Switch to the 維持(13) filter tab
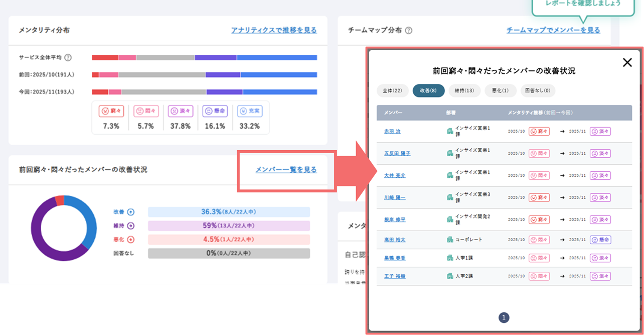Image resolution: width=644 pixels, height=335 pixels. pyautogui.click(x=464, y=91)
